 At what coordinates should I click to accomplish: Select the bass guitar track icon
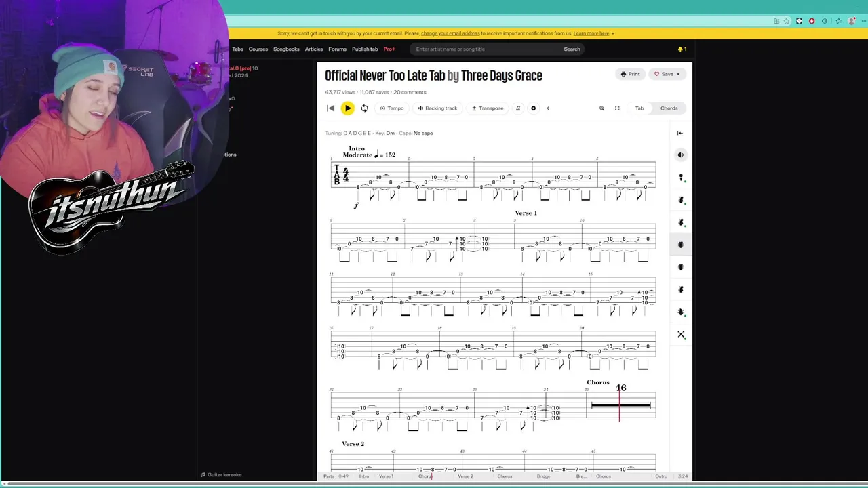tap(681, 289)
